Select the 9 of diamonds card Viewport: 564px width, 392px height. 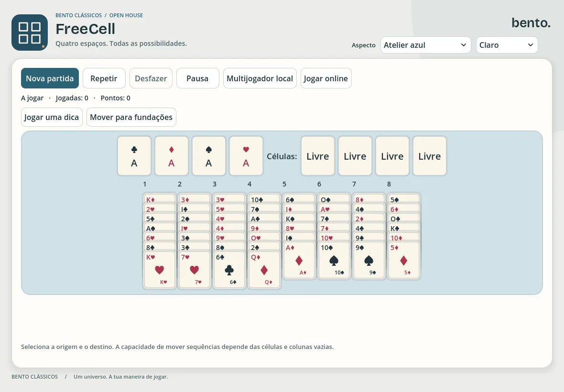264,228
